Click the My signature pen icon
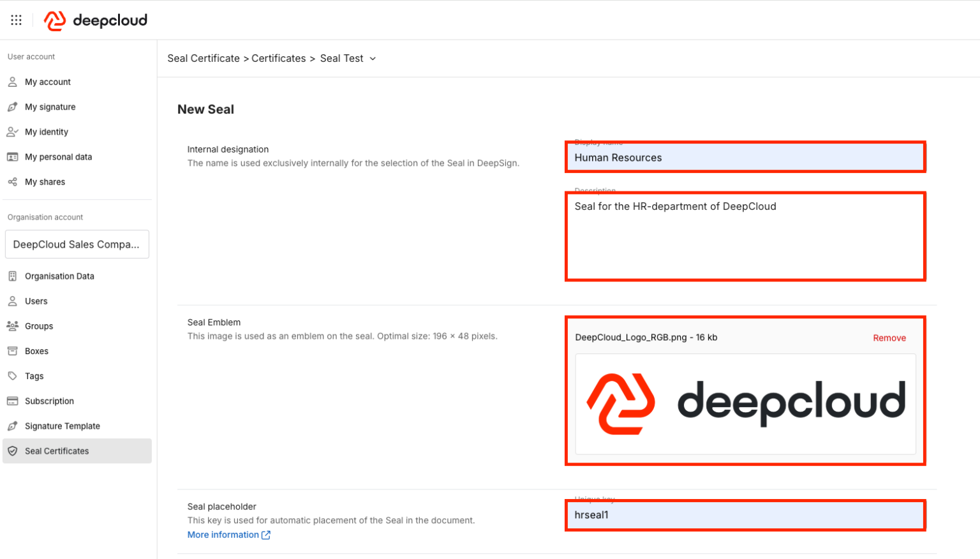 pos(13,107)
